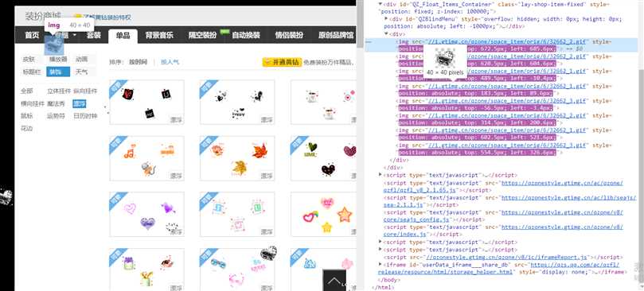Image resolution: width=644 pixels, height=291 pixels.
Task: Select the 动画 category filter
Action: point(81,59)
